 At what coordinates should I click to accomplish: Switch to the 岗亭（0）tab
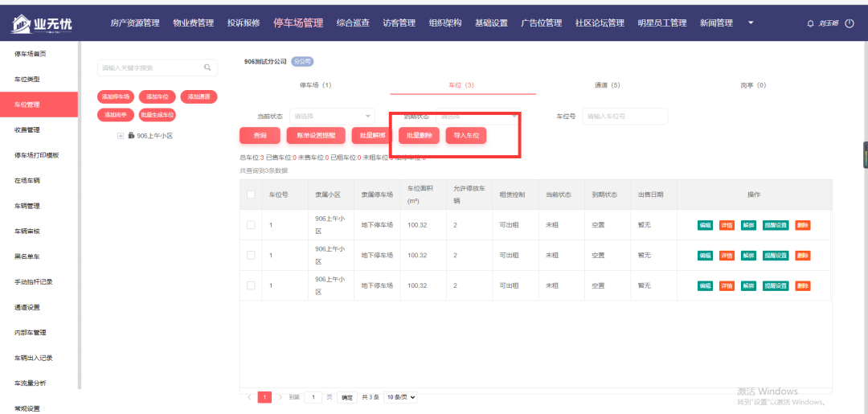tap(753, 85)
